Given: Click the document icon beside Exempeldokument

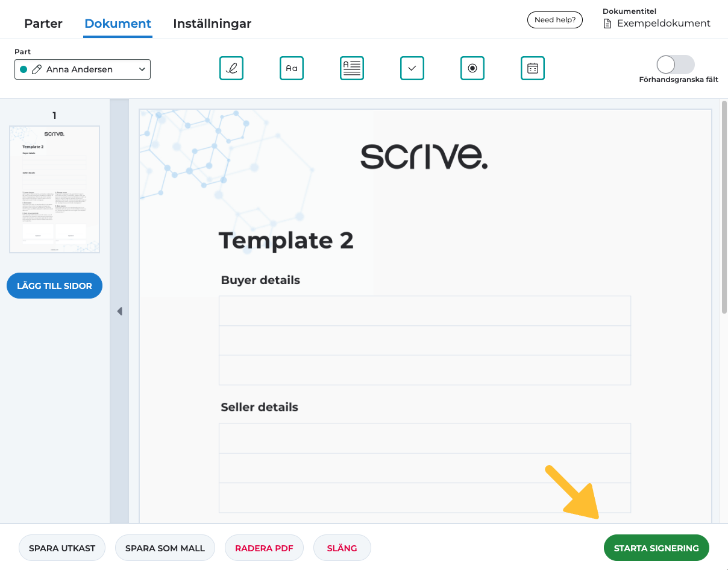Looking at the screenshot, I should [x=607, y=24].
